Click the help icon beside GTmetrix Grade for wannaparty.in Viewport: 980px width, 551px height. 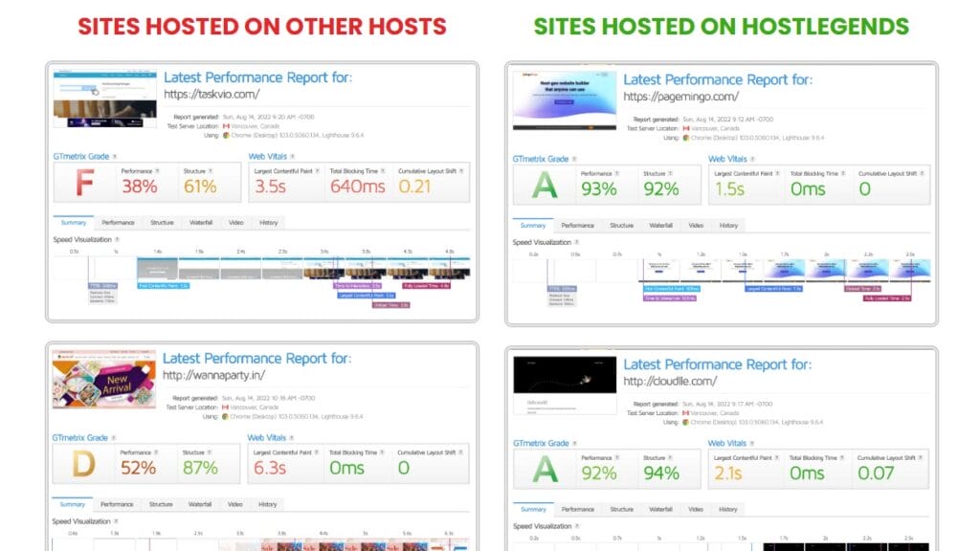pos(114,438)
